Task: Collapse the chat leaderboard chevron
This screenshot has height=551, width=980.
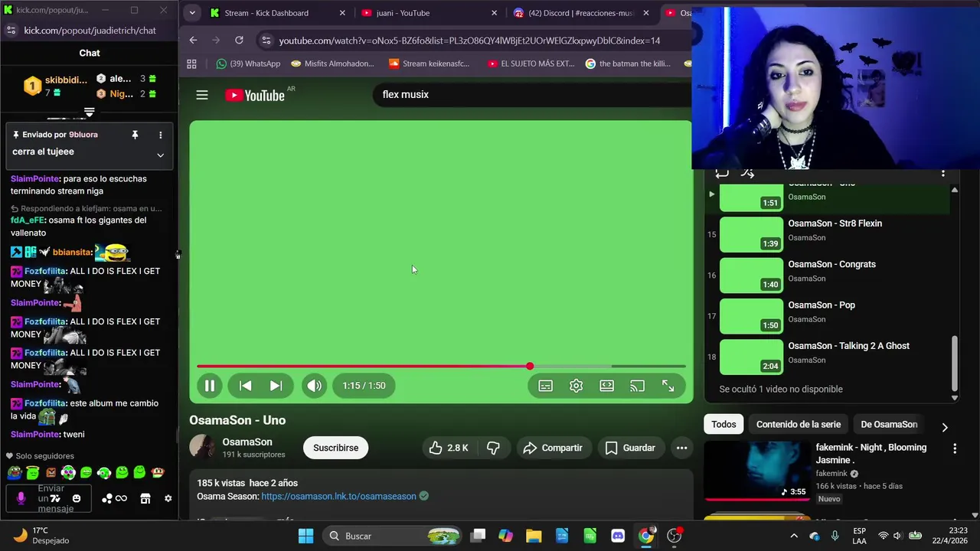Action: pos(89,112)
